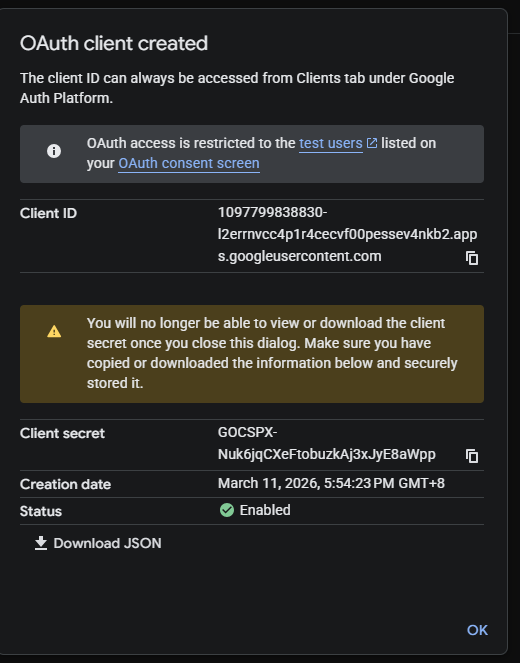
Task: Click the external link icon beside test users
Action: 372,143
